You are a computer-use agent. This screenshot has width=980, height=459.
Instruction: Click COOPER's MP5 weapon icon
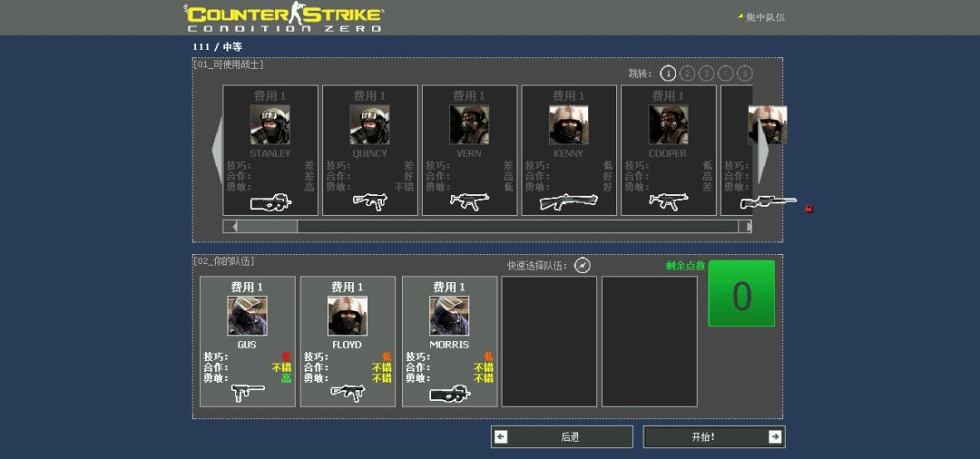pos(668,201)
